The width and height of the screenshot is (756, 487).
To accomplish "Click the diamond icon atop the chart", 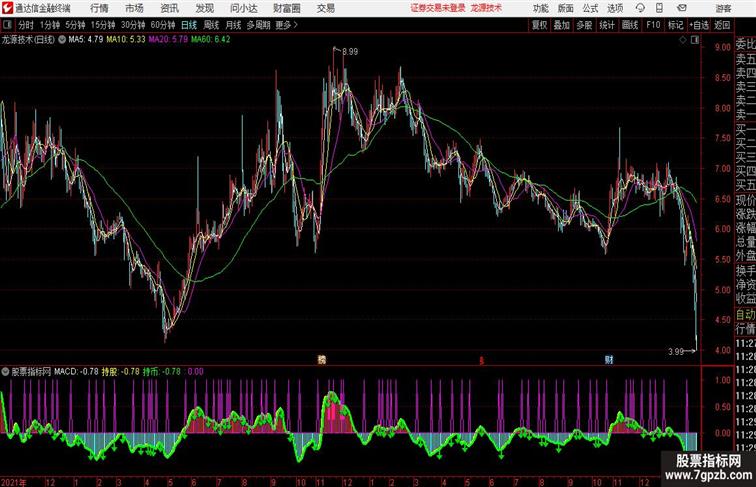I will (683, 40).
